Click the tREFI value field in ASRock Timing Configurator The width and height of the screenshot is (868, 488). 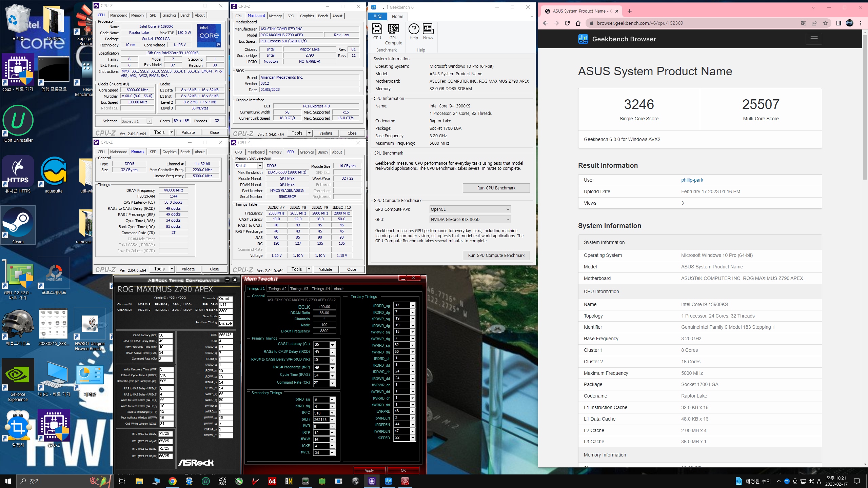click(x=225, y=335)
